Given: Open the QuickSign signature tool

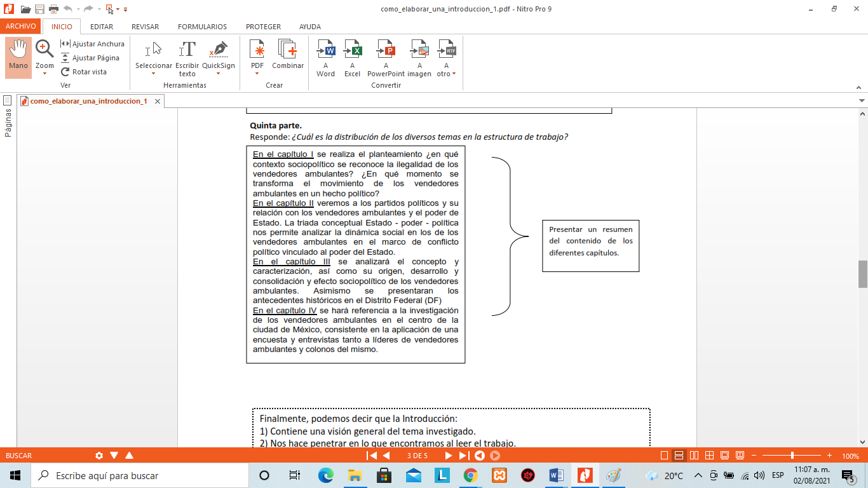Looking at the screenshot, I should [219, 55].
